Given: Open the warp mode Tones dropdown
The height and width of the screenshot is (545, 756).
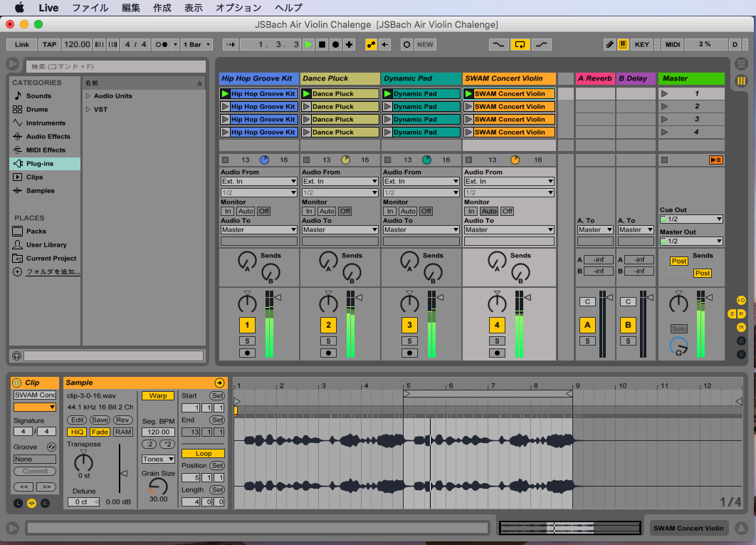Looking at the screenshot, I should coord(157,459).
